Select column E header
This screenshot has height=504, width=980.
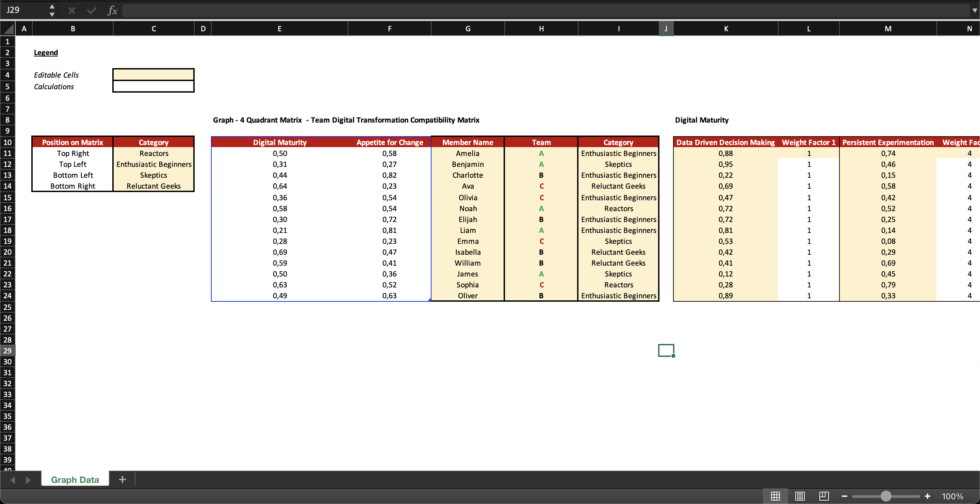[x=280, y=29]
